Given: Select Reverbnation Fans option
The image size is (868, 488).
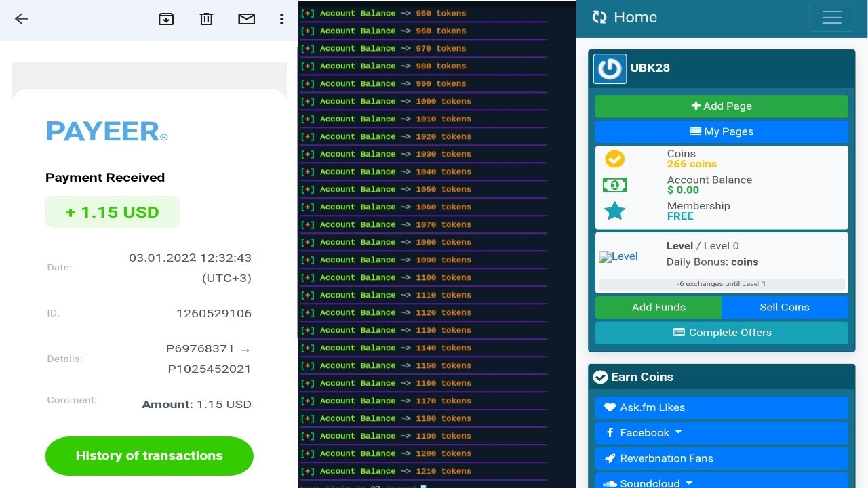Looking at the screenshot, I should 722,458.
